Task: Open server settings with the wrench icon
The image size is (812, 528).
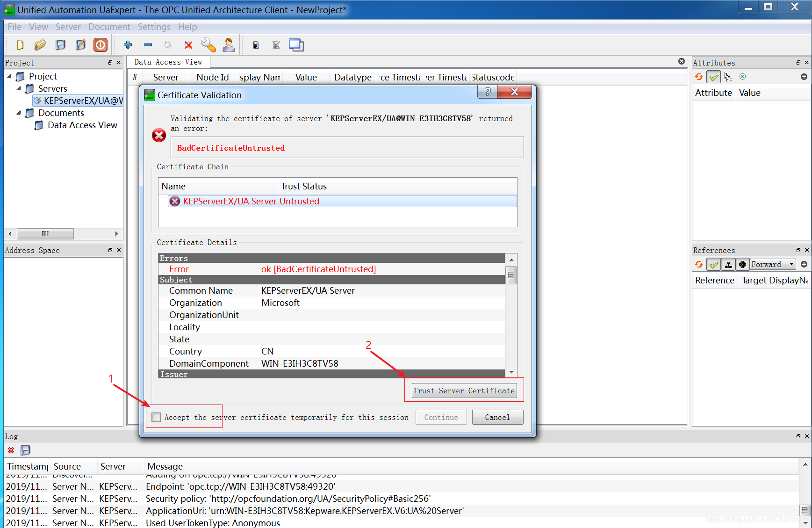Action: coord(208,45)
